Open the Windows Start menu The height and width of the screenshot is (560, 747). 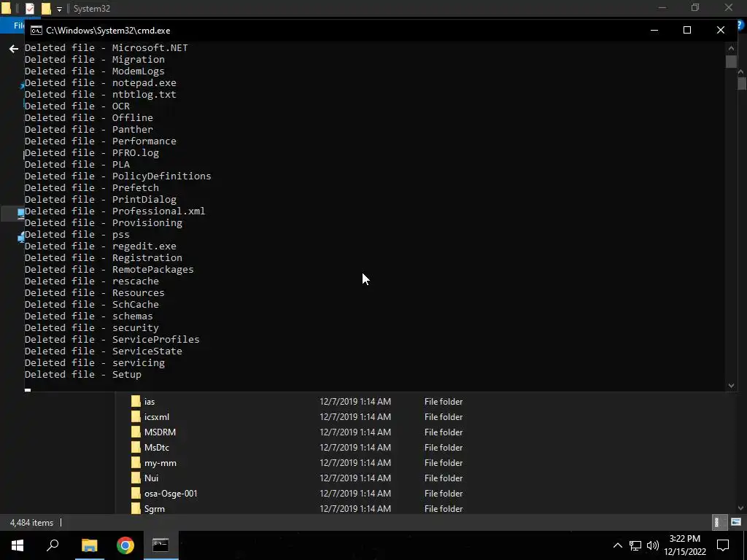pyautogui.click(x=18, y=545)
